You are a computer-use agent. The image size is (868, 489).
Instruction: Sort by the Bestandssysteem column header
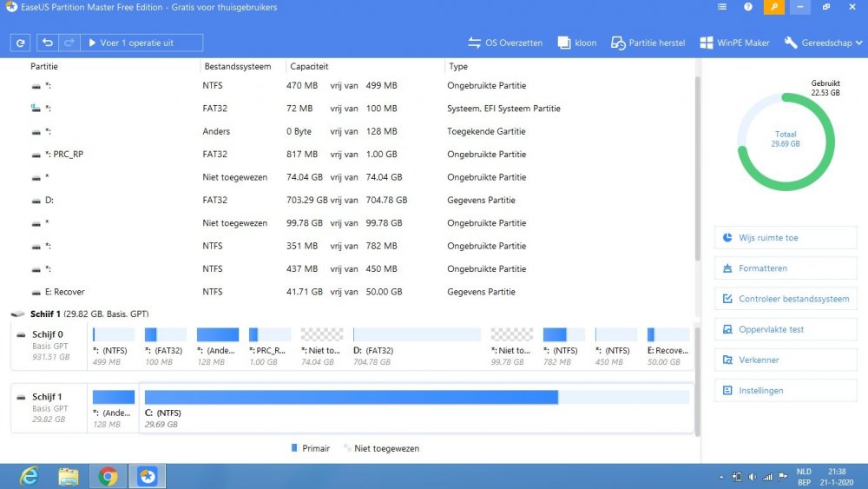[x=238, y=66]
